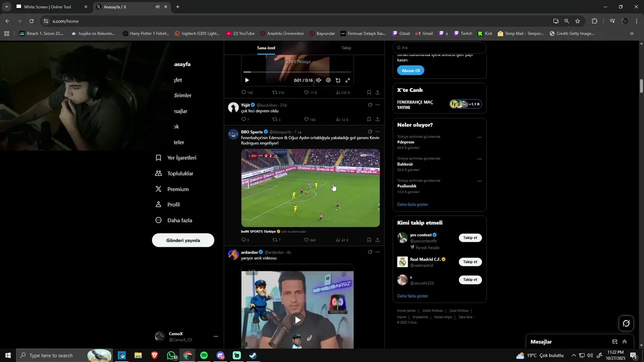Open more options on Yiğit's post
The height and width of the screenshot is (362, 644).
click(x=377, y=105)
